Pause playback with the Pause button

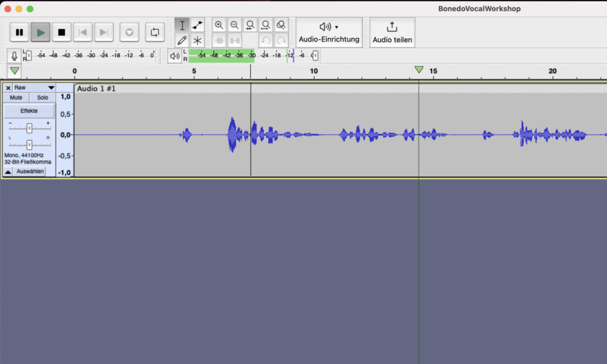point(20,32)
